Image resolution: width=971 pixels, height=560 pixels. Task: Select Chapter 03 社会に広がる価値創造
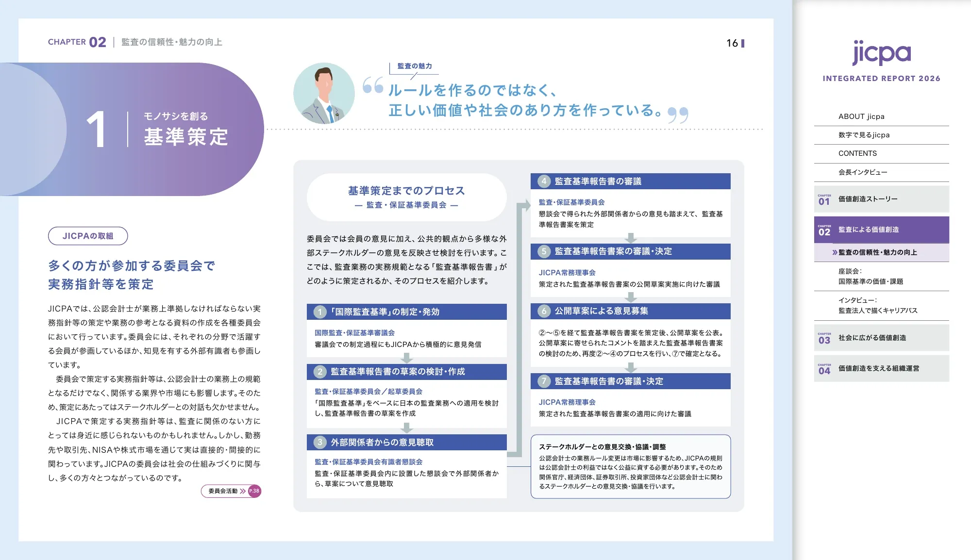881,338
